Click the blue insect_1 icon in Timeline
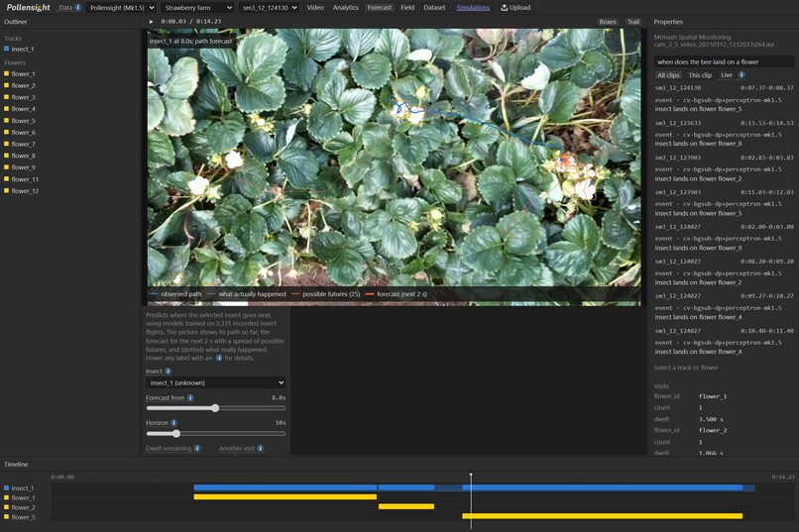Screen dimensions: 799x532 click(x=7, y=487)
